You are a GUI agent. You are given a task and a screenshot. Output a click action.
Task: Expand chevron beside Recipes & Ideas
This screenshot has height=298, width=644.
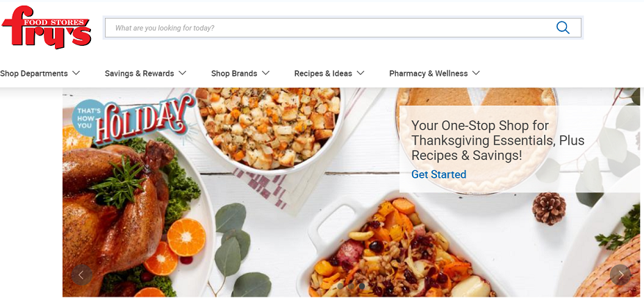point(360,73)
